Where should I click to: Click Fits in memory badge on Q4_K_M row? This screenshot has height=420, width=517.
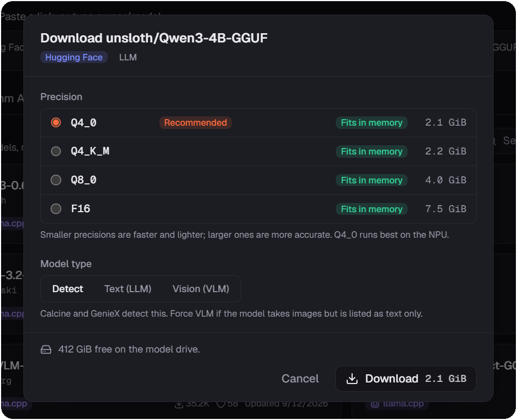pos(372,151)
